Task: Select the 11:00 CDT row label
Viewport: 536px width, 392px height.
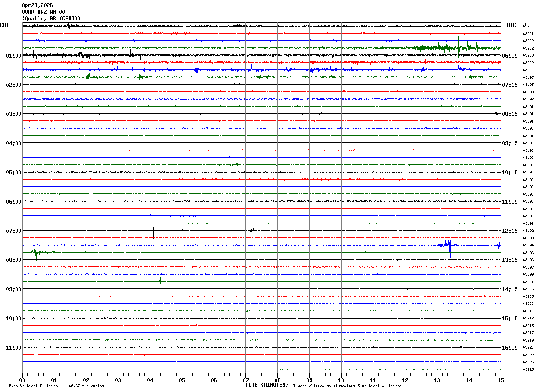Action: [14, 348]
